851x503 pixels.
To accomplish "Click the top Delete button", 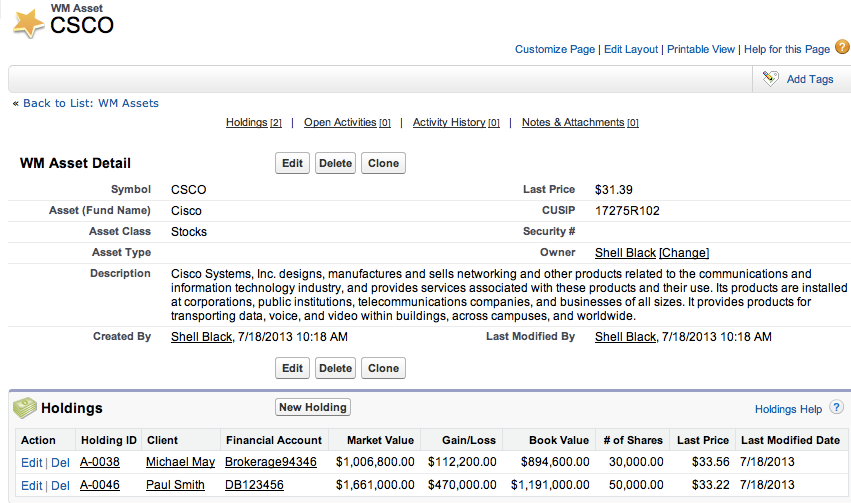I will [335, 163].
